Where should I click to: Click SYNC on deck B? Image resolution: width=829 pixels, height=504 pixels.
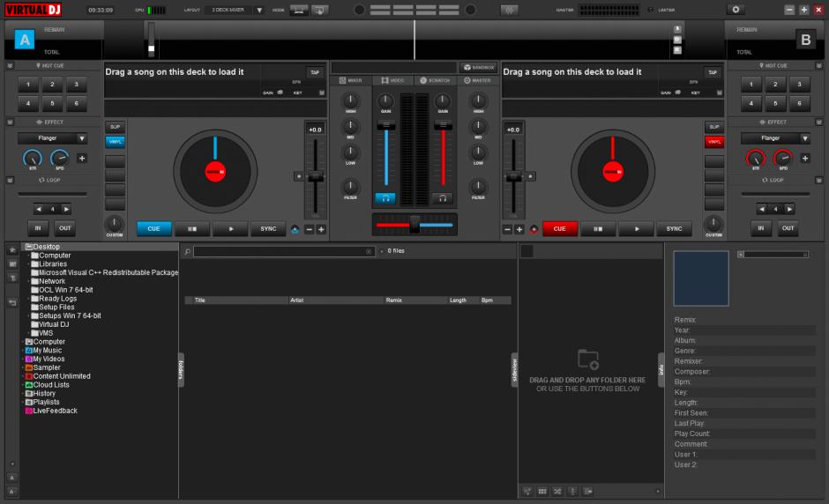pos(674,229)
